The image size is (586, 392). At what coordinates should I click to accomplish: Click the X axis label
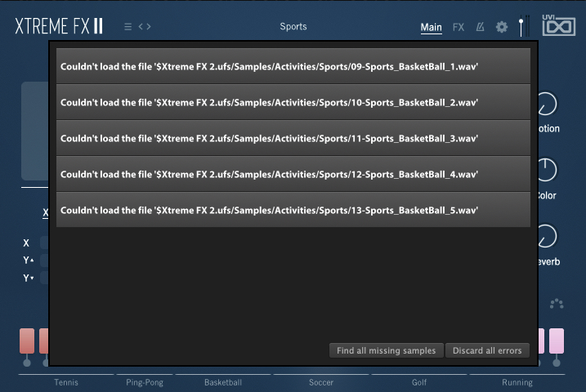[x=26, y=243]
